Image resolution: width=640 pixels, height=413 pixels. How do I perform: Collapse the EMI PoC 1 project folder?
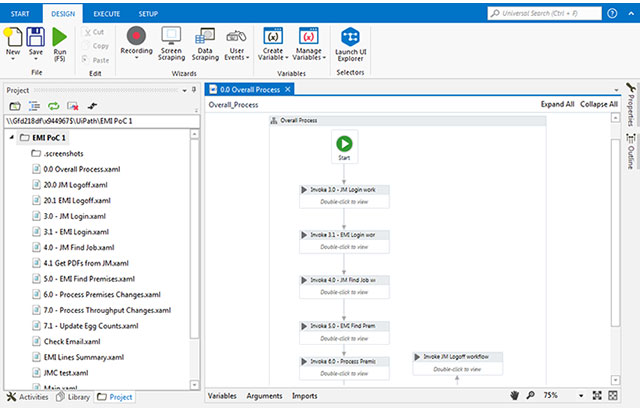[11, 137]
